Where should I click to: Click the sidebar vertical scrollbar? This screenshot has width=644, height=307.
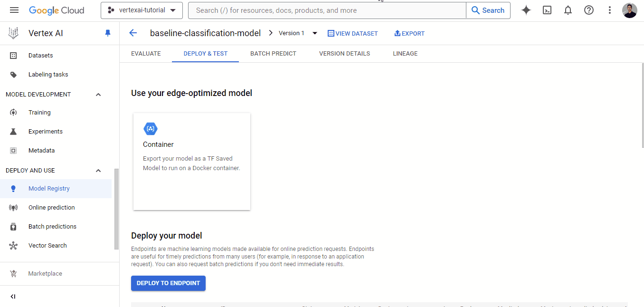click(x=116, y=209)
